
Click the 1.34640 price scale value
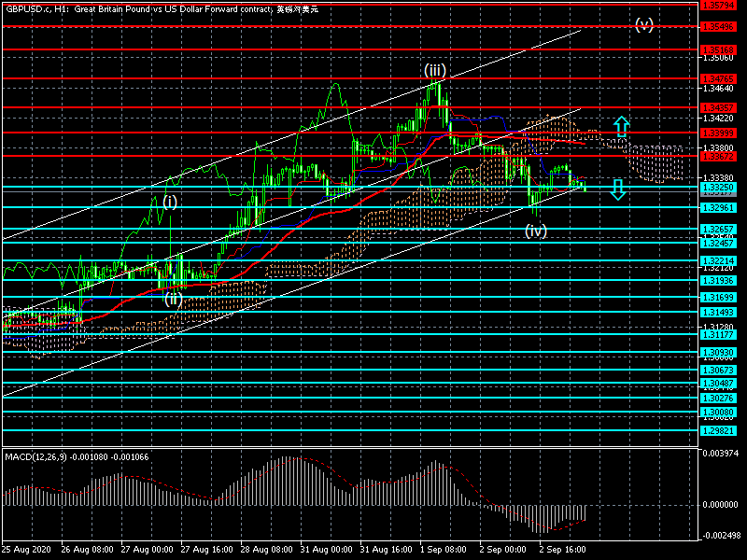[718, 88]
